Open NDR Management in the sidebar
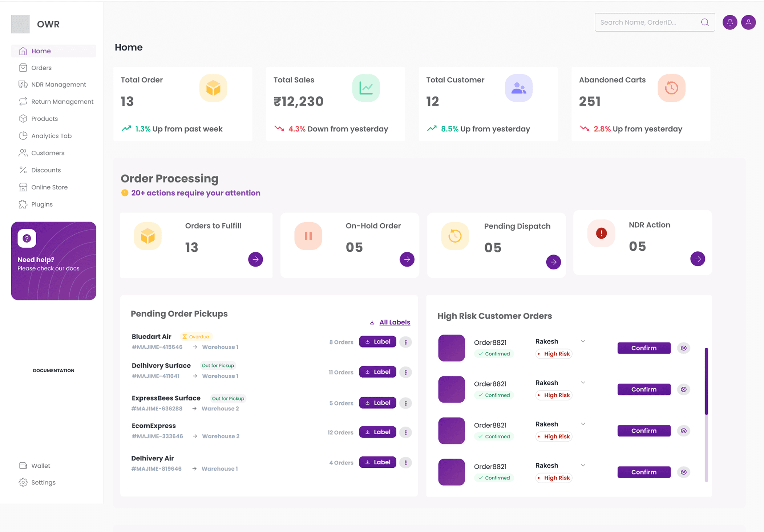The height and width of the screenshot is (532, 764). (58, 85)
